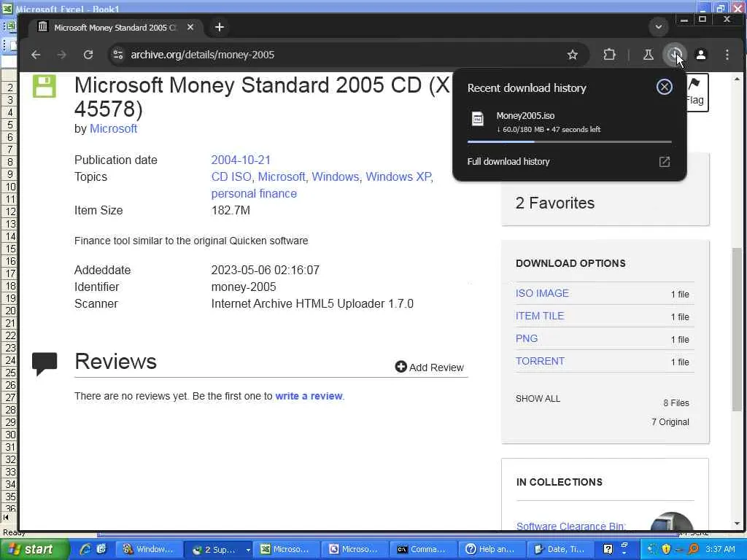
Task: Open the 2004-10-21 publication date link
Action: [x=241, y=160]
